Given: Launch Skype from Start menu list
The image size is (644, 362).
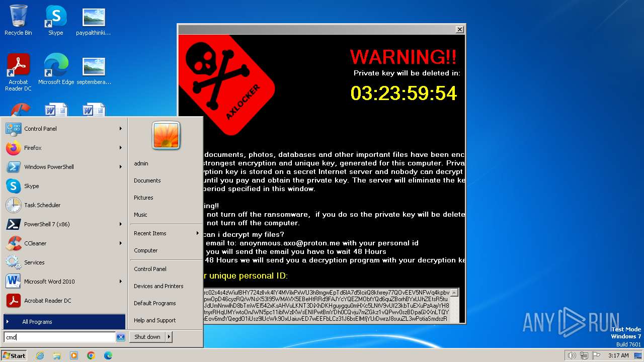Looking at the screenshot, I should coord(64,186).
